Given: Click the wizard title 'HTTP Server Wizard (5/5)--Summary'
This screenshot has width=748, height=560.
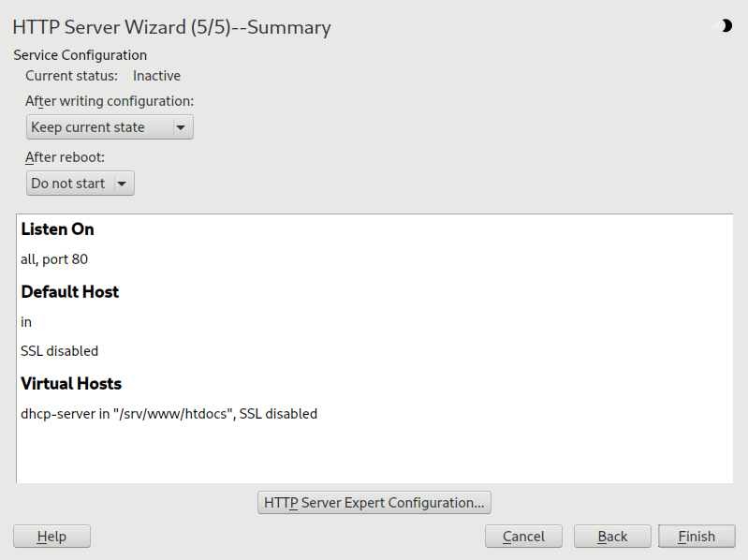Looking at the screenshot, I should 171,28.
